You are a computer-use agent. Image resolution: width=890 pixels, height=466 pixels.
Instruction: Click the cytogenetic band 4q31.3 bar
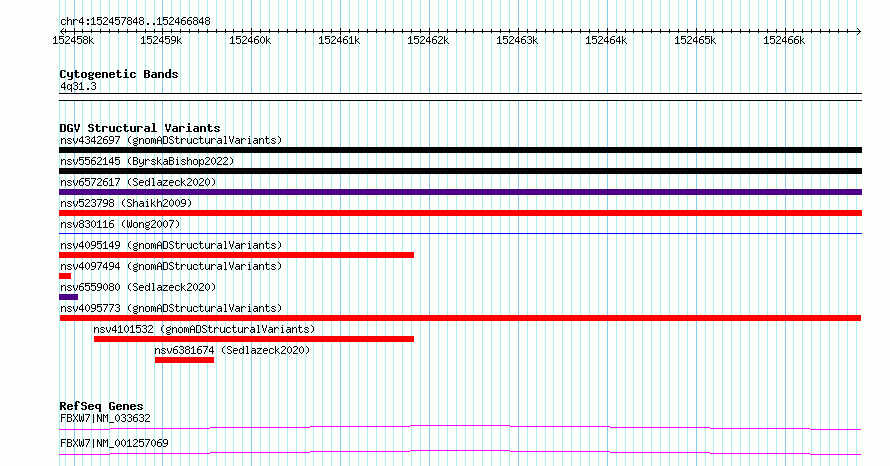coord(460,97)
